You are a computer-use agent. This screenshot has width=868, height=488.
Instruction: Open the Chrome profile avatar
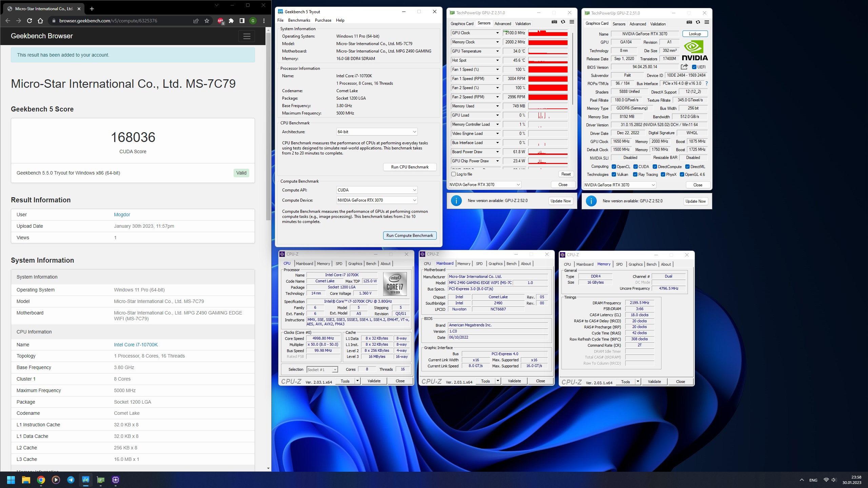(253, 21)
